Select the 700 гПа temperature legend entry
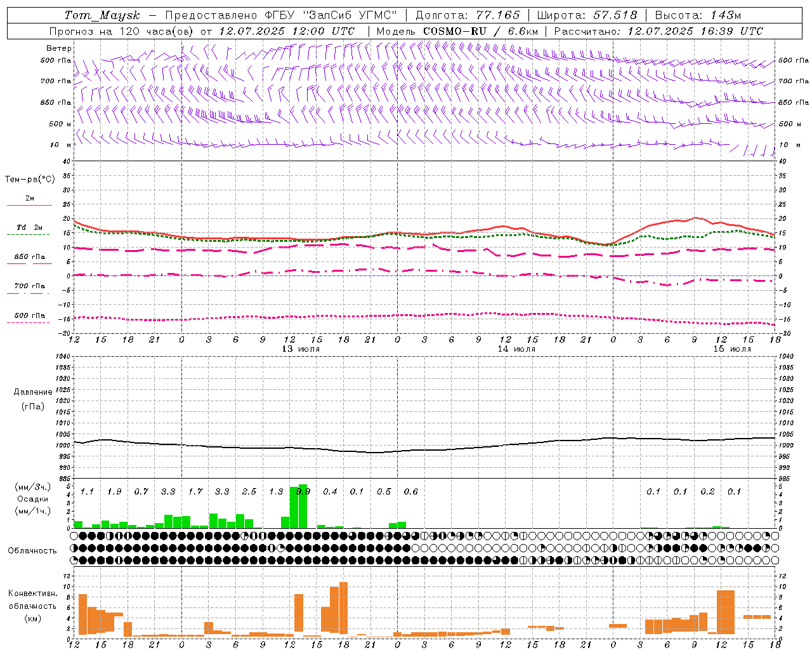Viewport: 812px width, 650px height. tap(30, 286)
